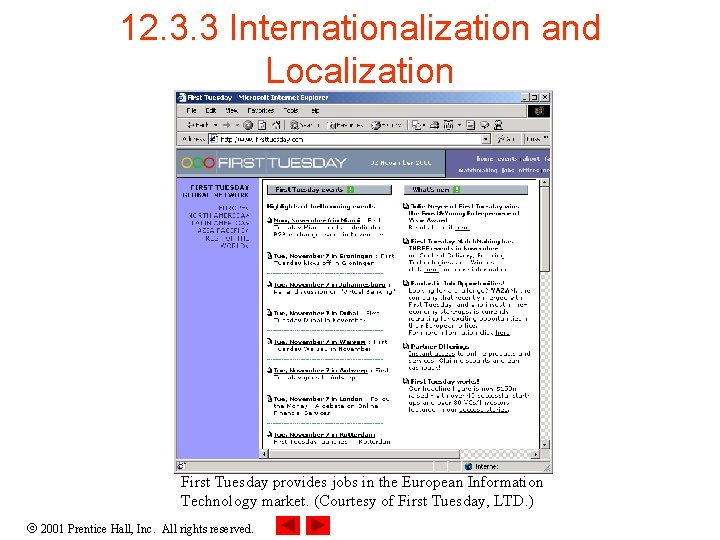
Task: Click the vertical scrollbar down arrow
Action: 545,444
